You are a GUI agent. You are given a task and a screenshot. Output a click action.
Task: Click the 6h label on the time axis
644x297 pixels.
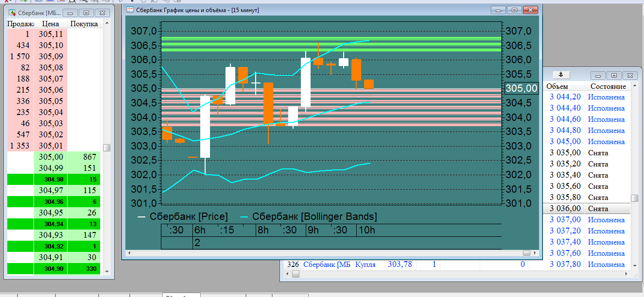pos(200,230)
